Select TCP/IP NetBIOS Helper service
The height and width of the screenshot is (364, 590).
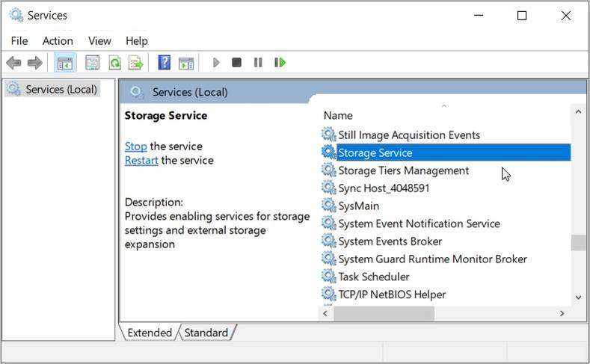coord(392,294)
